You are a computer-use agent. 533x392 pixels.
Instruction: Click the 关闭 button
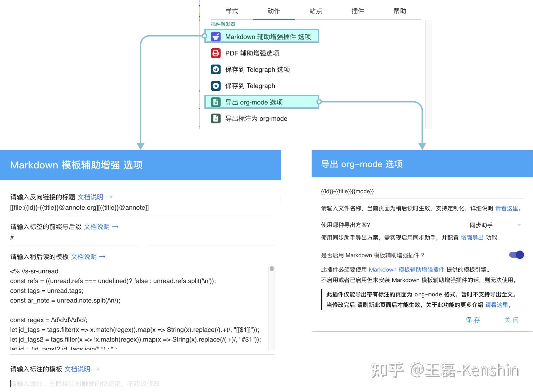coord(512,320)
